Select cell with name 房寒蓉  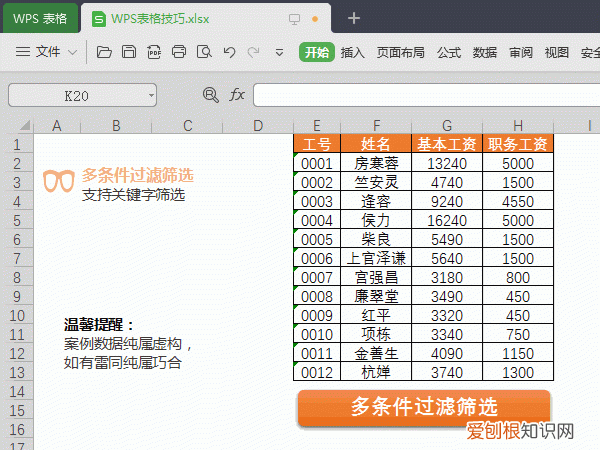coord(376,163)
